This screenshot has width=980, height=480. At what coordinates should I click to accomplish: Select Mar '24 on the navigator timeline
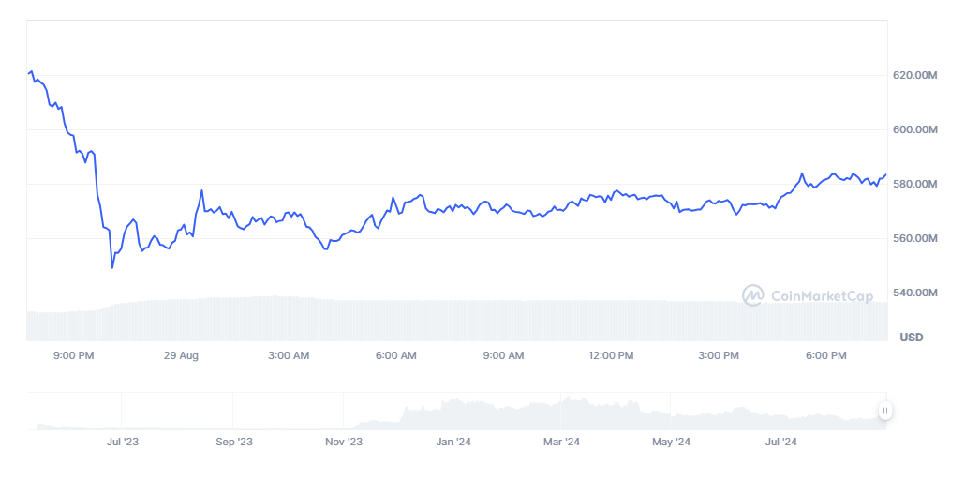tap(562, 442)
